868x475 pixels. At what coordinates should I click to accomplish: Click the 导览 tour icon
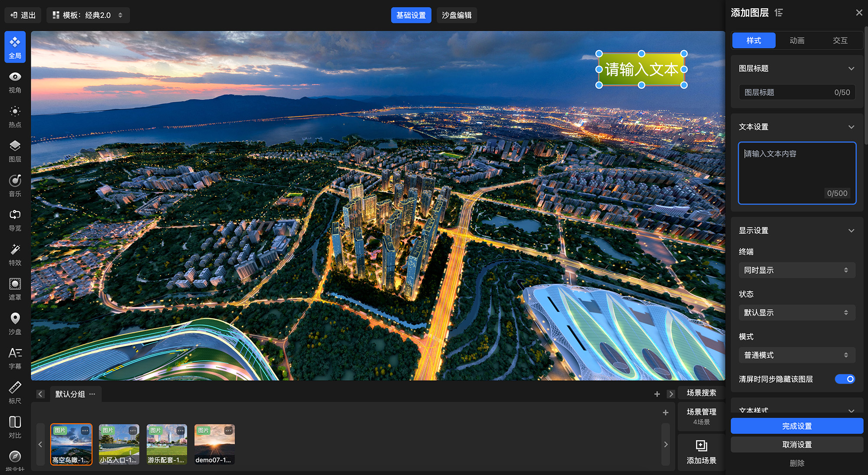(x=15, y=220)
